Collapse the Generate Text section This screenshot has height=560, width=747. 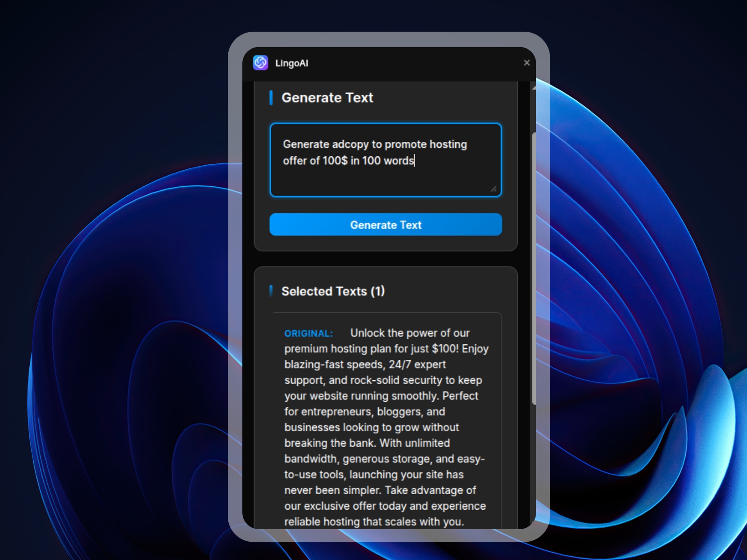pos(327,98)
